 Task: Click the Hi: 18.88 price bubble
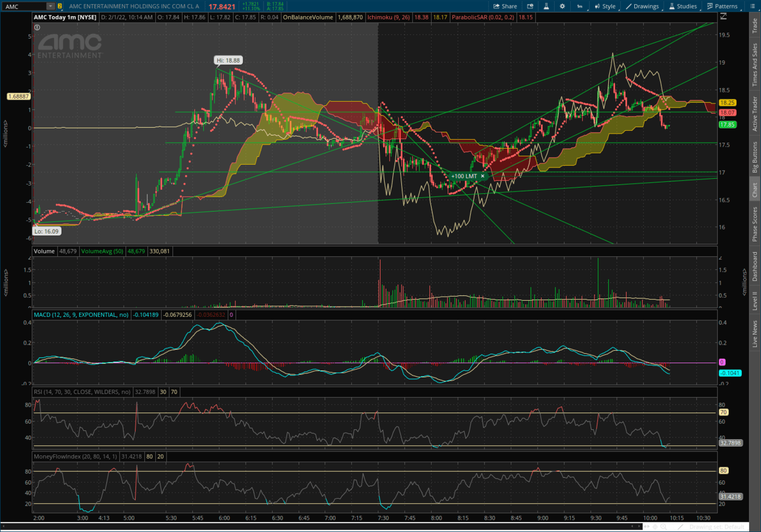(228, 60)
